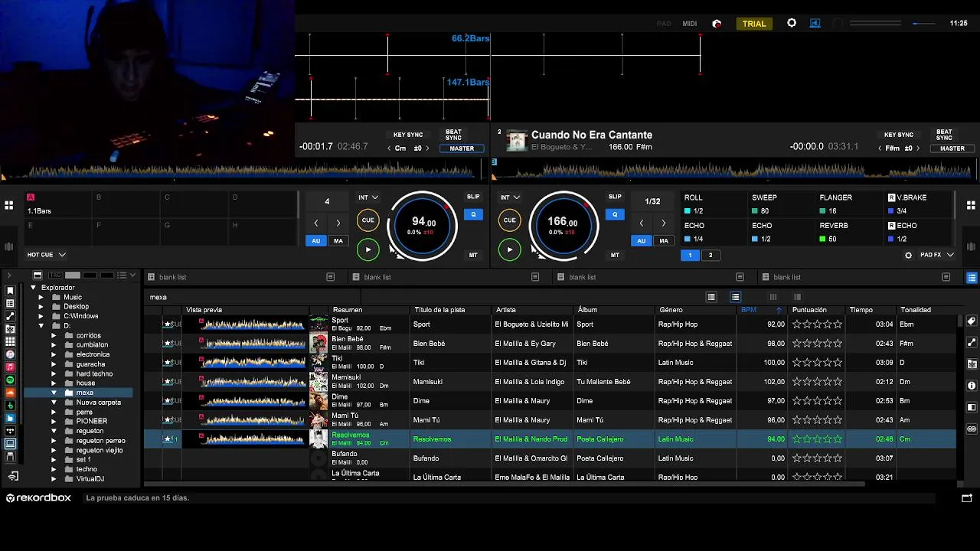Enable BEAT SYNC on deck 2
Image resolution: width=980 pixels, height=551 pixels.
pyautogui.click(x=944, y=135)
